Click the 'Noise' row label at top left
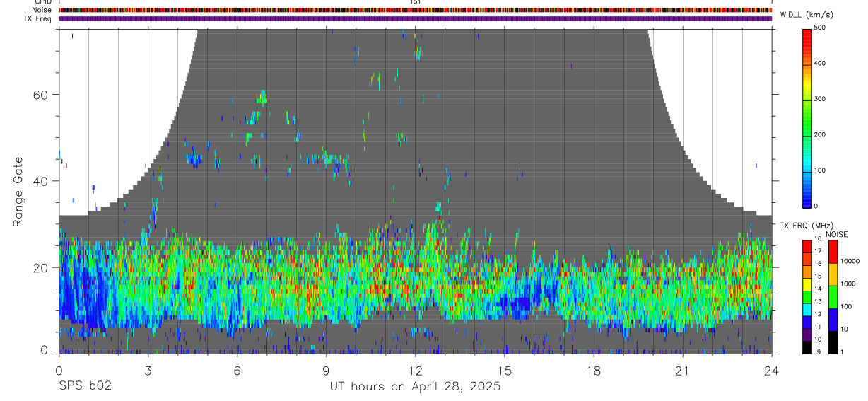 (42, 10)
